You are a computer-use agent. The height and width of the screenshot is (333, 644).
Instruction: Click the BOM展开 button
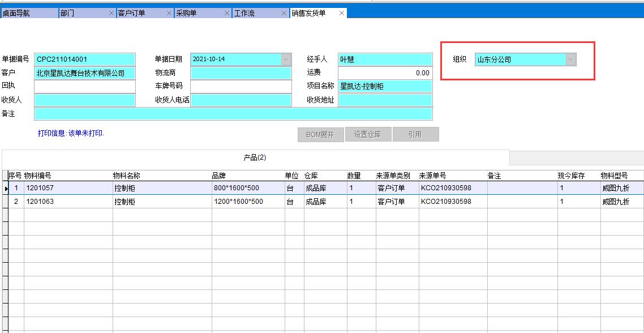[x=320, y=134]
